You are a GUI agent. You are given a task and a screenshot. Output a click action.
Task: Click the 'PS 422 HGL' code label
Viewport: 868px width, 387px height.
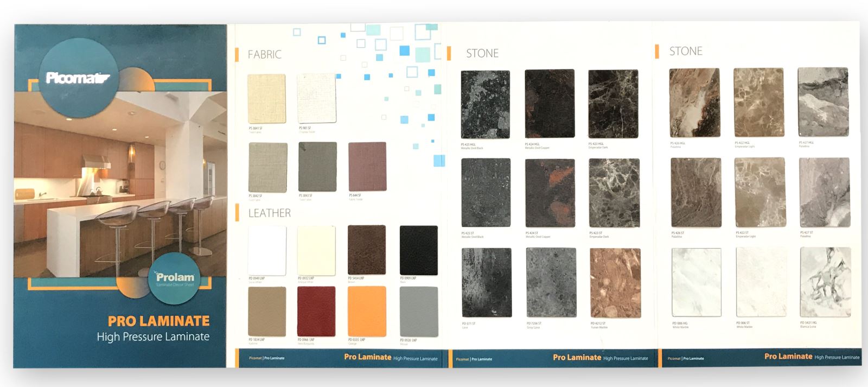coord(742,143)
